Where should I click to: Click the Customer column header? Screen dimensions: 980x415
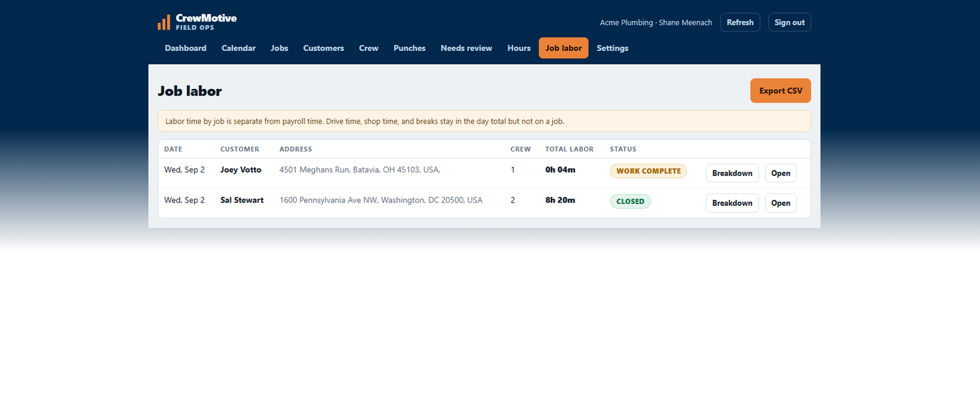[240, 149]
